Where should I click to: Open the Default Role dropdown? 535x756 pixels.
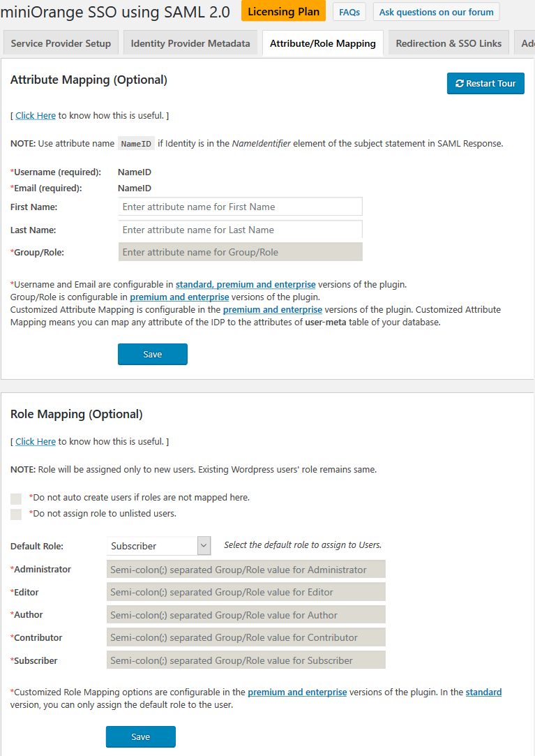(x=158, y=545)
